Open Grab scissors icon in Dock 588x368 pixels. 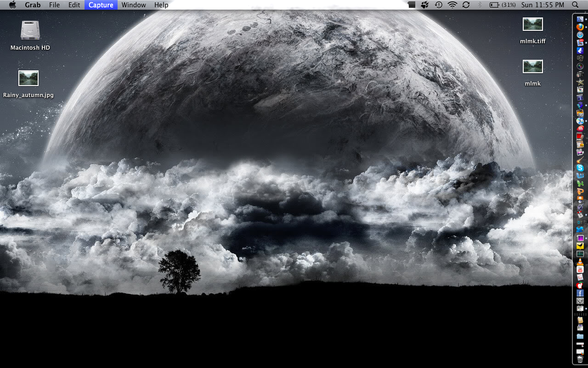[580, 309]
